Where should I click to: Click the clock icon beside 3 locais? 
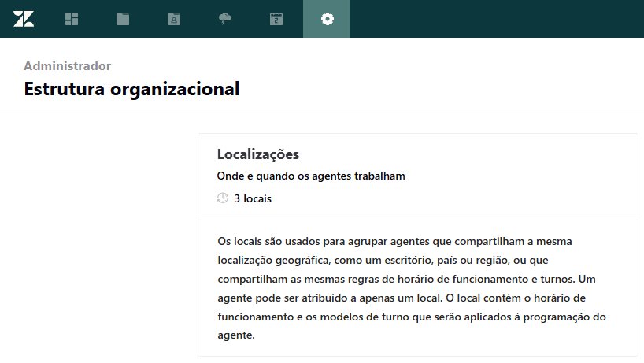click(x=223, y=198)
